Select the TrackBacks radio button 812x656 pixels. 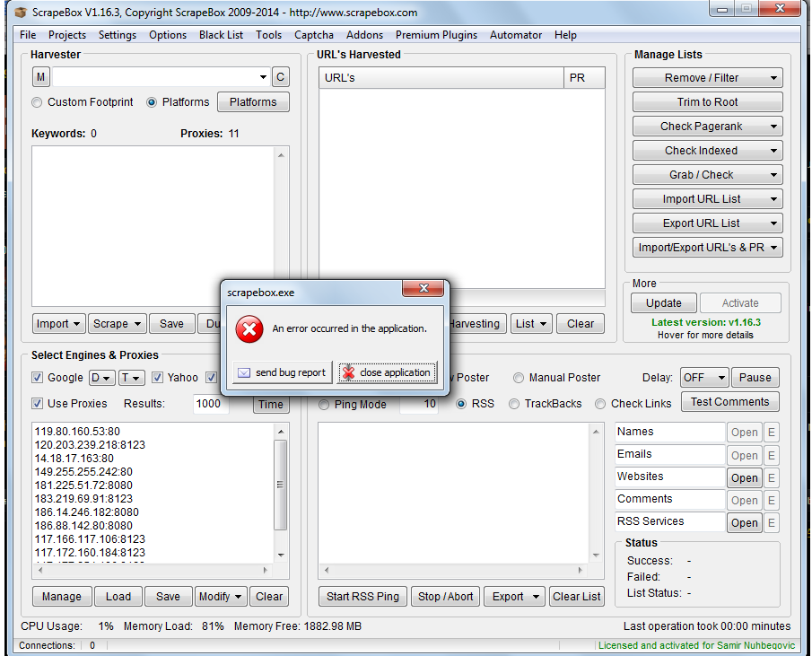[514, 404]
